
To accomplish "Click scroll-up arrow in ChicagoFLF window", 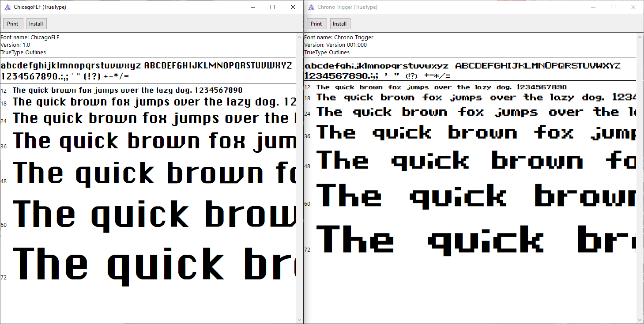I will click(x=299, y=37).
